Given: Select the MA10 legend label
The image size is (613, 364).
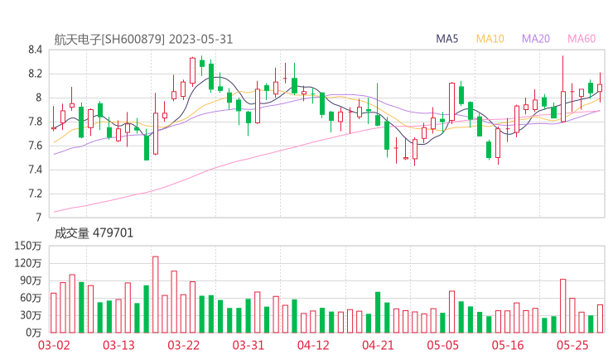Looking at the screenshot, I should pos(490,39).
